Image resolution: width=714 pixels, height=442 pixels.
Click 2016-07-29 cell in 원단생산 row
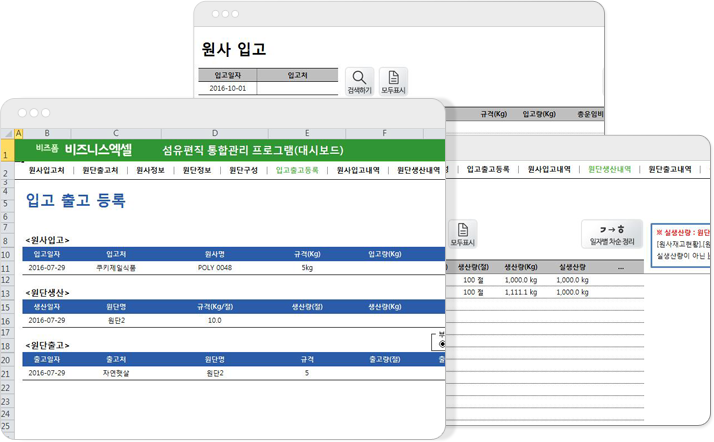(47, 320)
